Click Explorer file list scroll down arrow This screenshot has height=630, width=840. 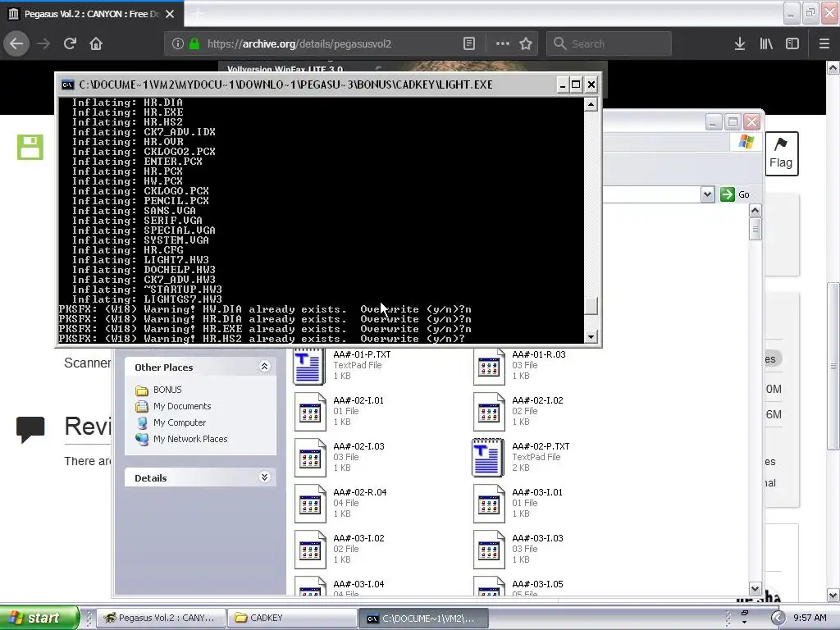[x=755, y=588]
